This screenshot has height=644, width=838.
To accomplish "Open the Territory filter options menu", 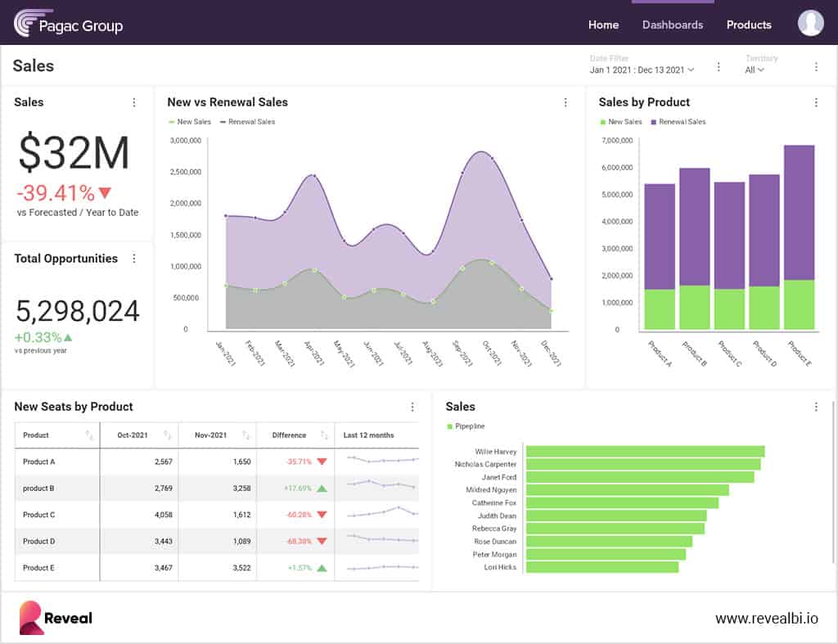I will pos(816,67).
